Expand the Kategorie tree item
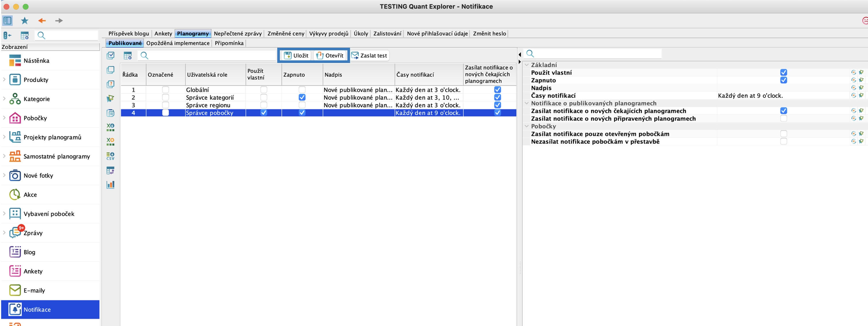Image resolution: width=868 pixels, height=326 pixels. click(x=4, y=99)
